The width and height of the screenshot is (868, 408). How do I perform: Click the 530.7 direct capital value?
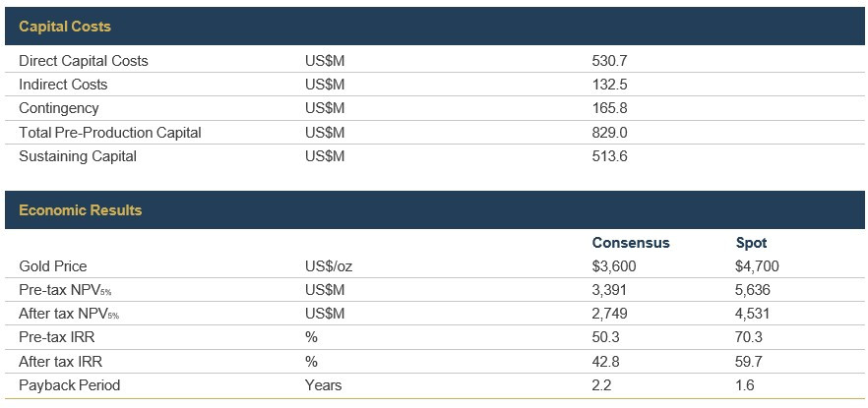click(609, 61)
